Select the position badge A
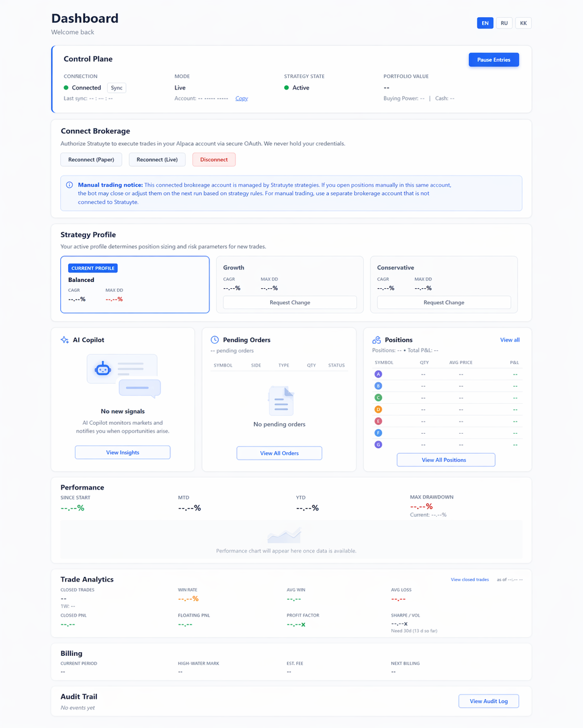 [378, 374]
